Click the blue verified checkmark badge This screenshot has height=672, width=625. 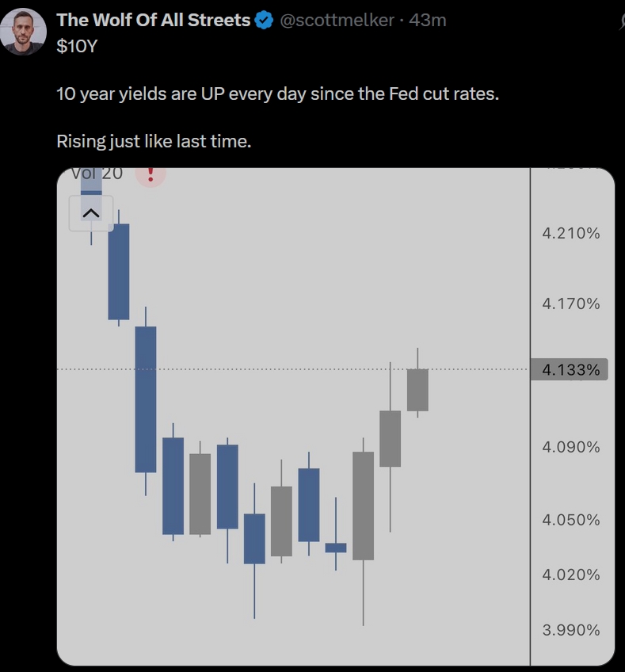pos(264,21)
